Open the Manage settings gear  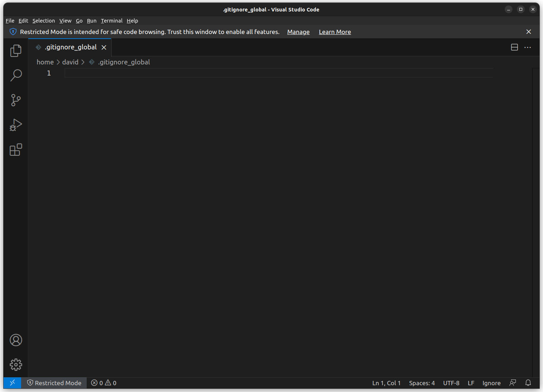16,364
